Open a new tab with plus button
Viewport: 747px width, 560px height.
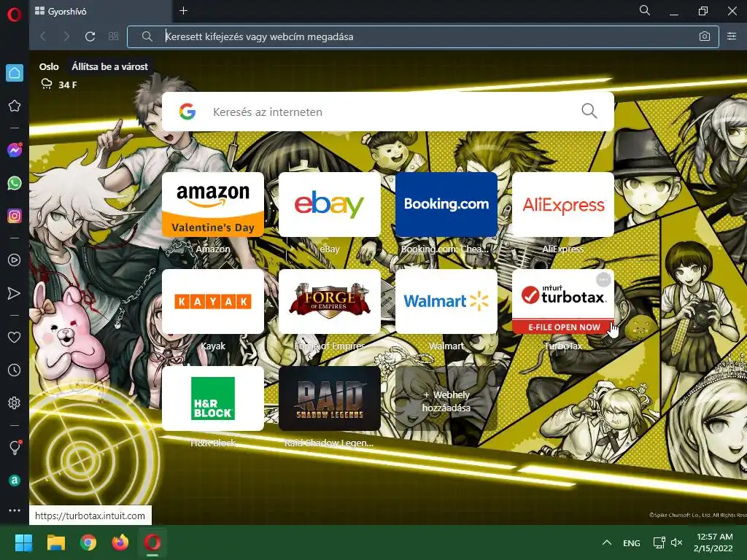pos(183,11)
